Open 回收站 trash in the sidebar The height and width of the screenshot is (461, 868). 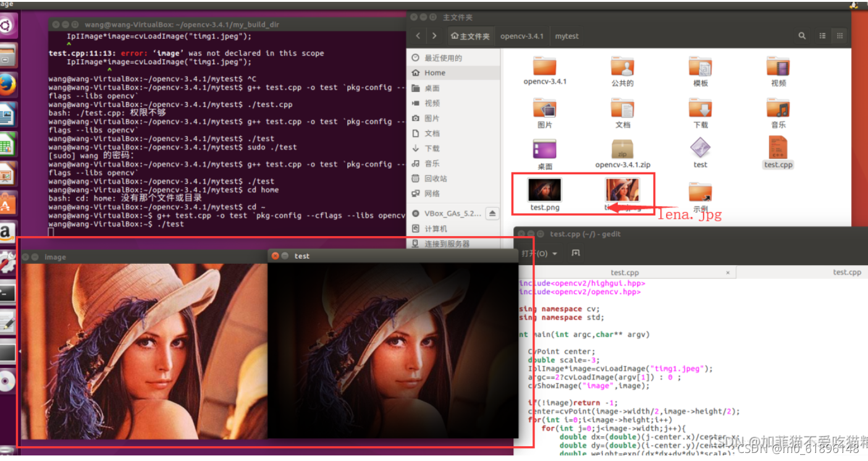click(x=454, y=179)
